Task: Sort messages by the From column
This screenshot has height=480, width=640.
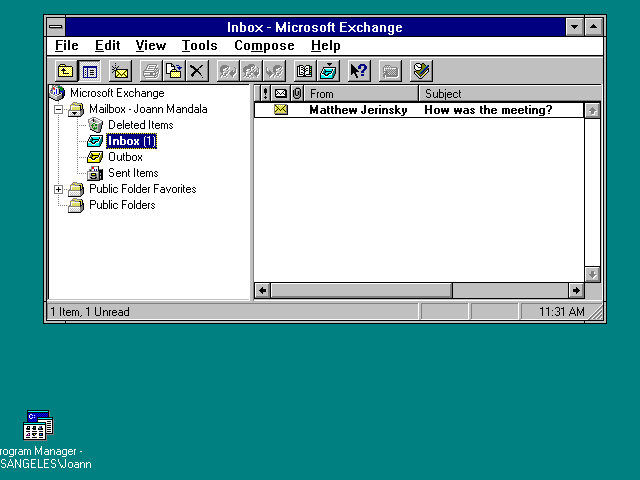Action: coord(361,93)
